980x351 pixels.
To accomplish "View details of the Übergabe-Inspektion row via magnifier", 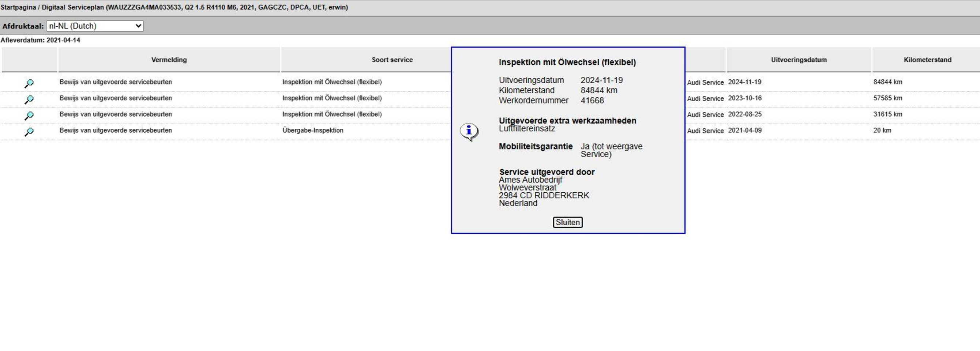I will [x=29, y=132].
